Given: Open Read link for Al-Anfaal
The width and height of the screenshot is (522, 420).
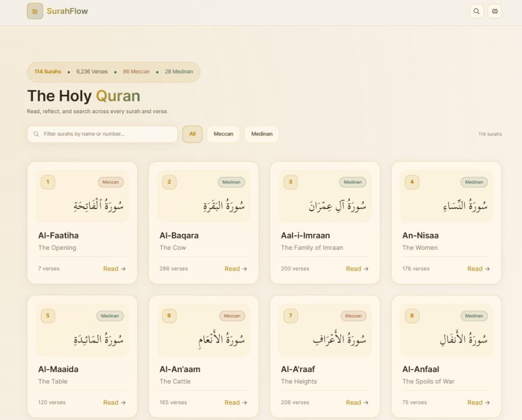Looking at the screenshot, I should (x=479, y=402).
